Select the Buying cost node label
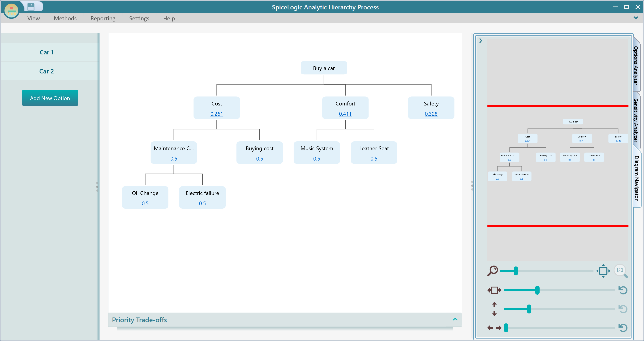644x341 pixels. (x=259, y=148)
